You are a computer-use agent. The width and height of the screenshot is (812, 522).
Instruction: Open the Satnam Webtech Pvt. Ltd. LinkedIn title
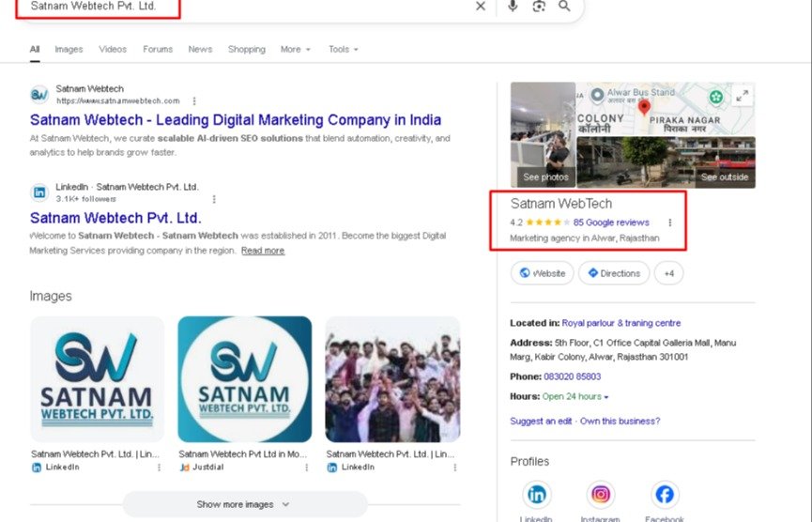[x=115, y=218]
